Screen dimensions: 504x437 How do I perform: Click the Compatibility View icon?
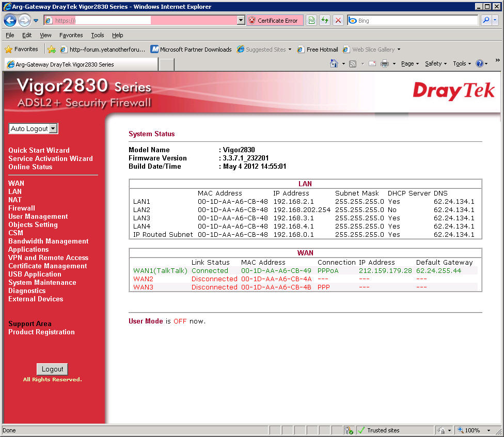[311, 21]
